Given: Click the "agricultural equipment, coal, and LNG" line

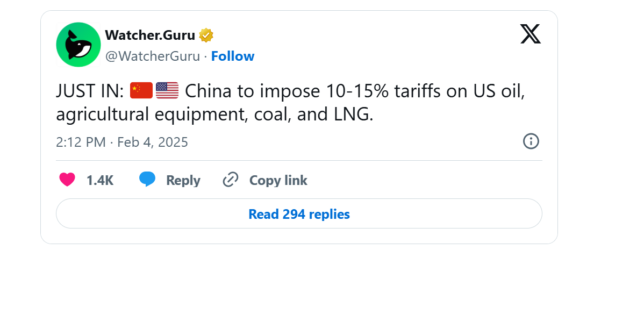Looking at the screenshot, I should pos(214,115).
